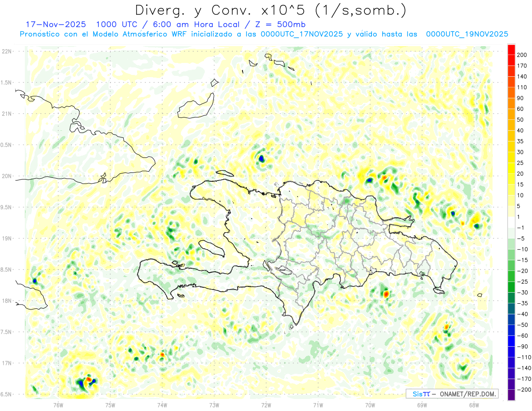This screenshot has width=532, height=411.
Task: Click the "-30" color scale label
Action: (523, 292)
